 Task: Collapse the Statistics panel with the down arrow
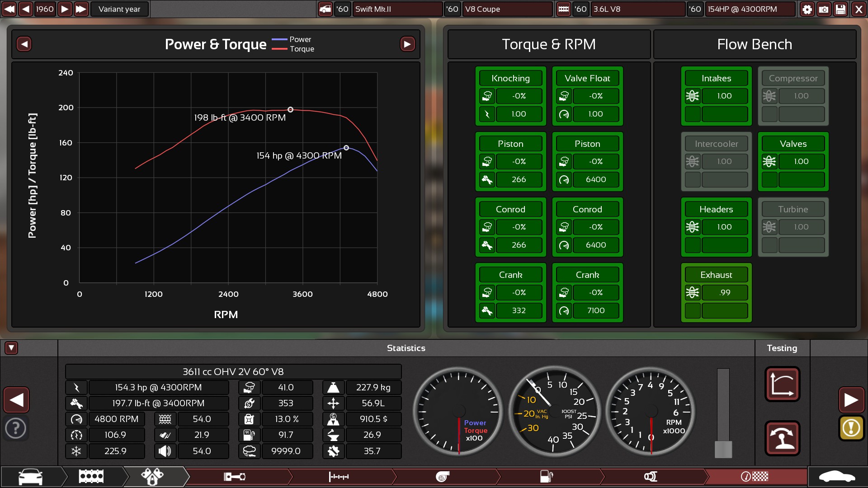[x=11, y=348]
